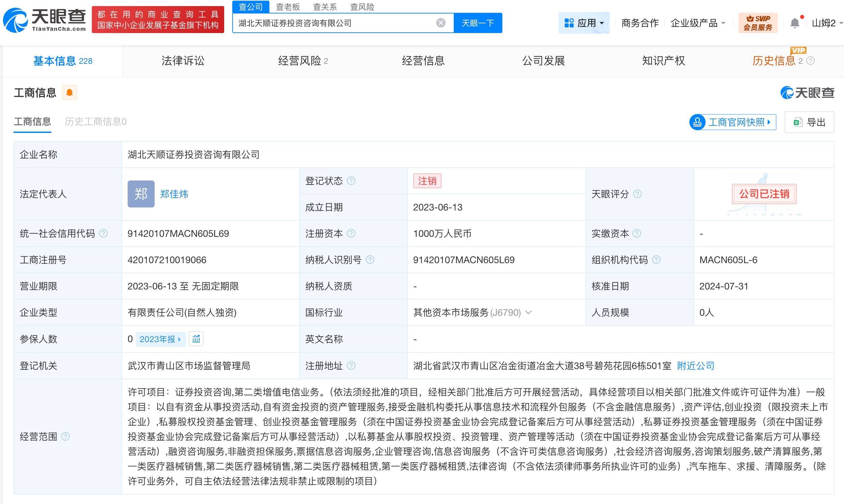Expand 其他资本市场服务 industry chevron

click(528, 312)
